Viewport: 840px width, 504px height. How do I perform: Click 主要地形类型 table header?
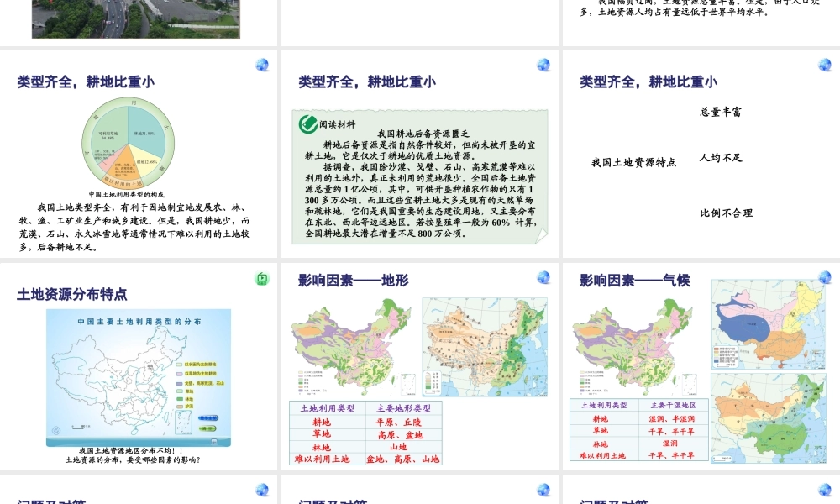pyautogui.click(x=403, y=408)
